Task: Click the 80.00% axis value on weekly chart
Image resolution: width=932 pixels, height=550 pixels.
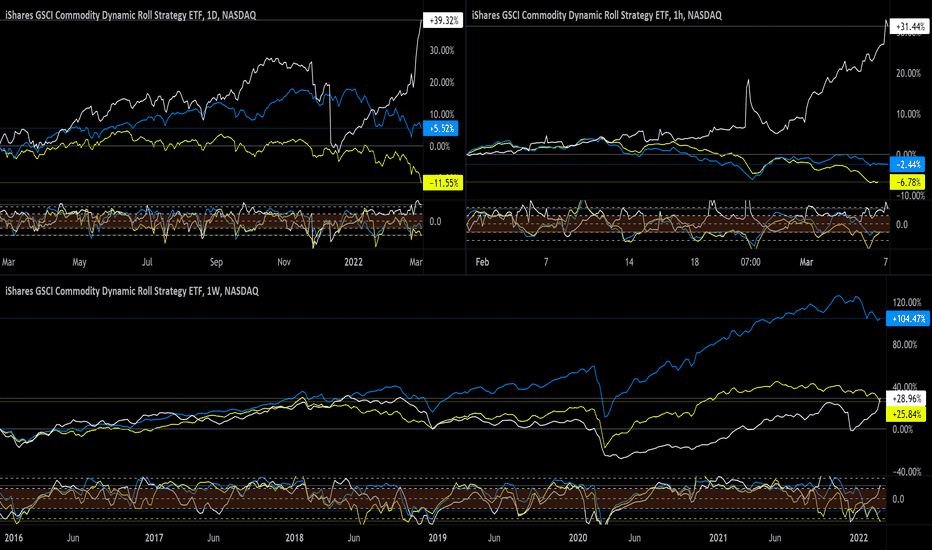Action: pos(906,345)
